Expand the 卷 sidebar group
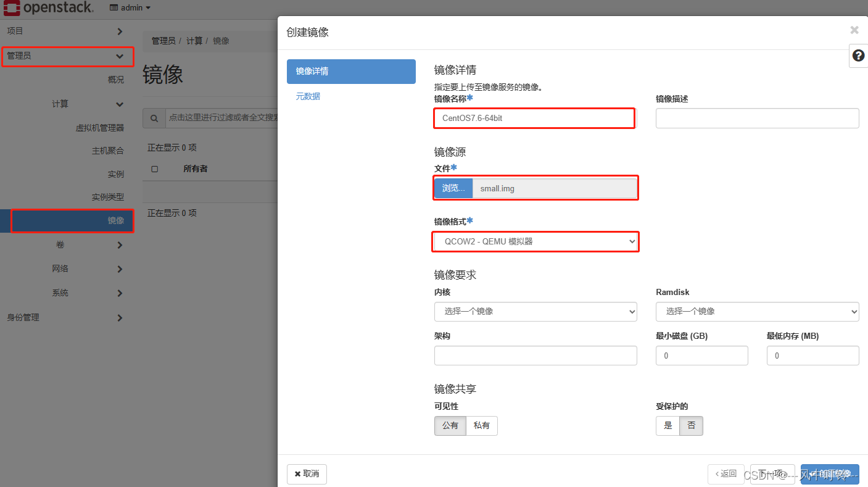 tap(88, 245)
